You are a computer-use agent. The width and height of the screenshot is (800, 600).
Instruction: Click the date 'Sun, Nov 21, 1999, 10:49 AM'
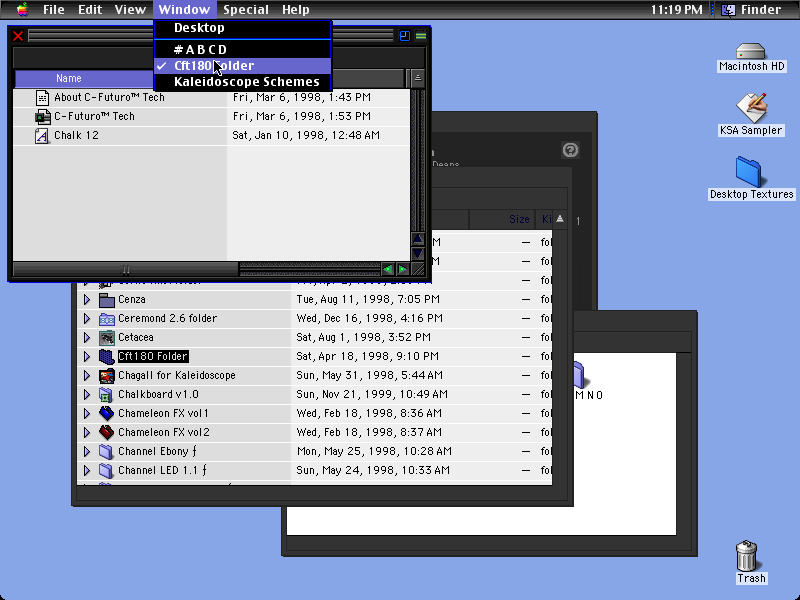pyautogui.click(x=372, y=394)
